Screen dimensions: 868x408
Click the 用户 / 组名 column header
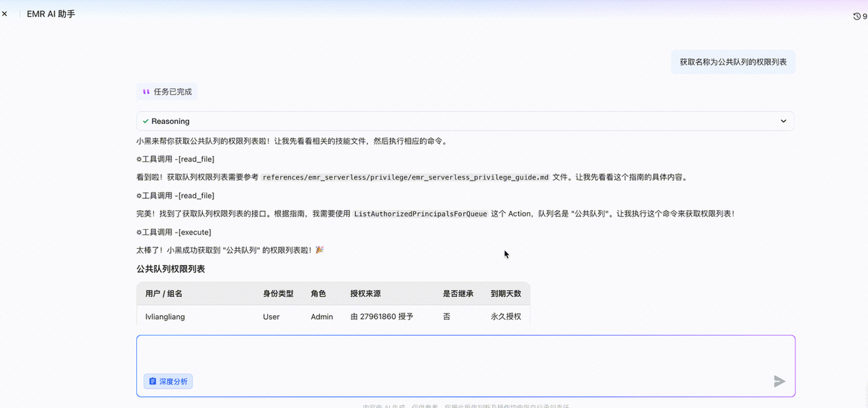click(164, 294)
